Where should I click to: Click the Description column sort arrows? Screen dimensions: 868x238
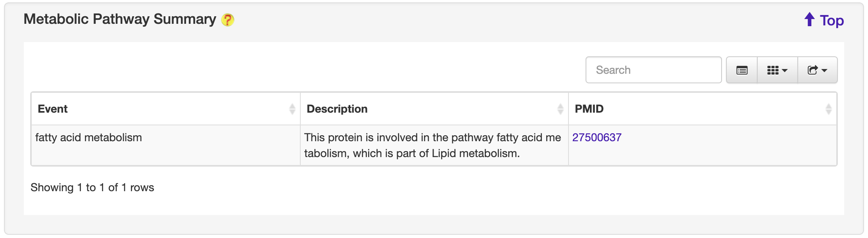point(560,109)
